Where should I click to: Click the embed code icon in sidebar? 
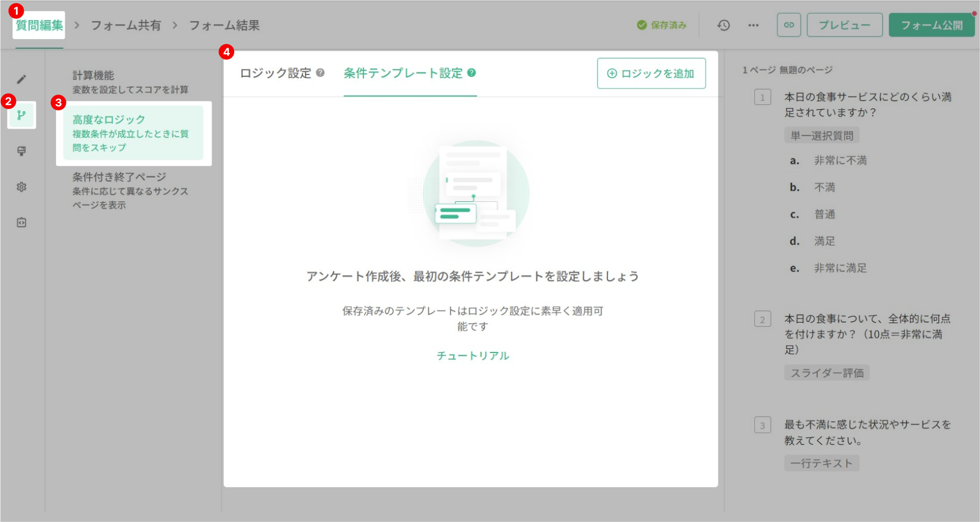(21, 223)
